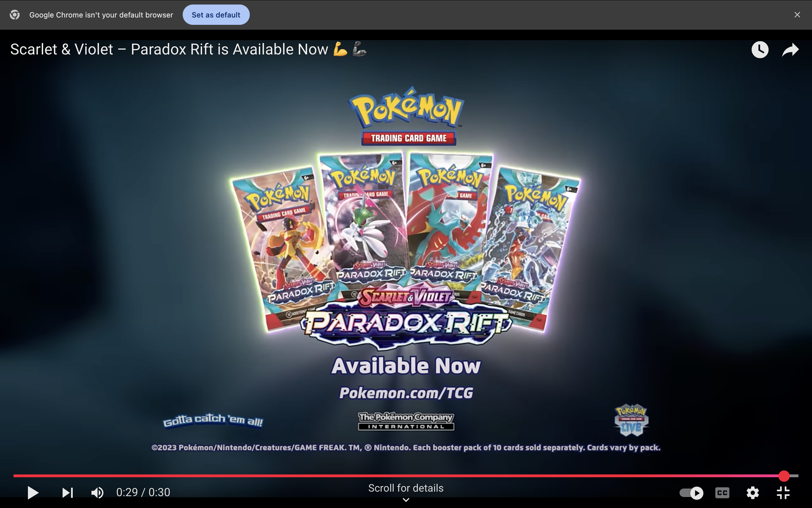Toggle the autoplay switch
Image resolution: width=812 pixels, height=508 pixels.
pyautogui.click(x=691, y=493)
